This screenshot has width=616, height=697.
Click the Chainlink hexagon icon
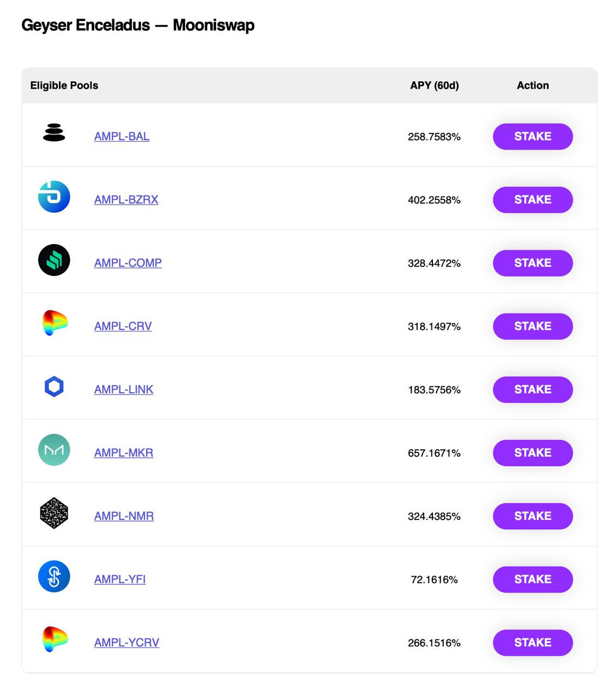(54, 387)
